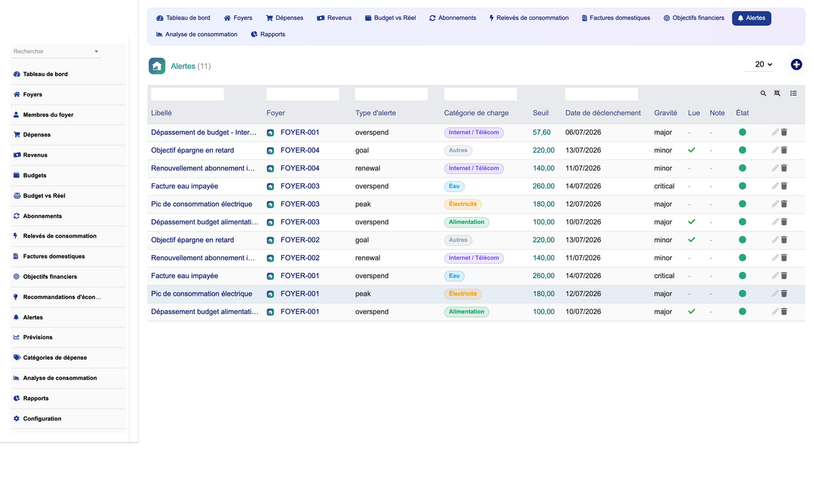The height and width of the screenshot is (504, 814).
Task: Toggle Lue checkmark for 'Objectif épargne' FOYER-002 row
Action: click(691, 240)
